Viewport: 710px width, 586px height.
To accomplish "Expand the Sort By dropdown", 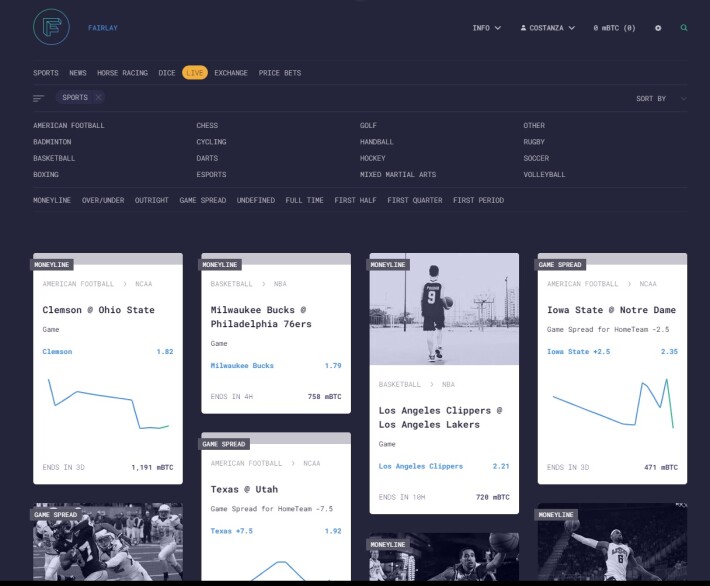I will [x=661, y=99].
